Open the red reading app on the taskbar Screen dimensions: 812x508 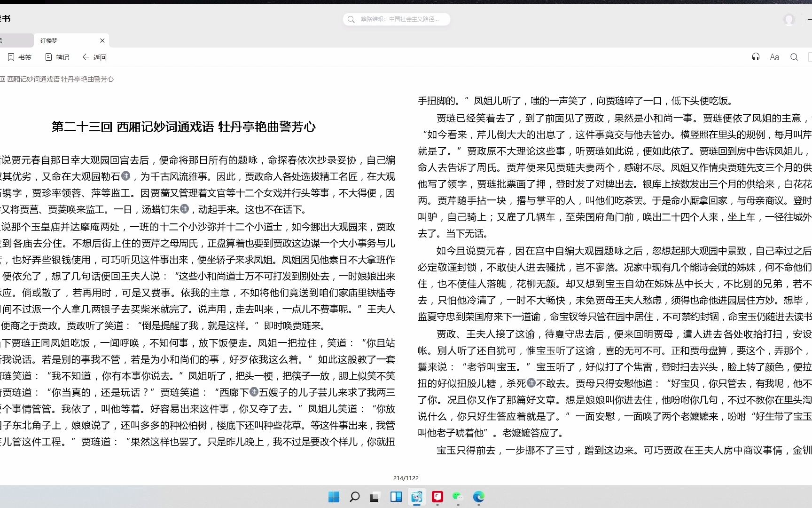click(x=437, y=497)
